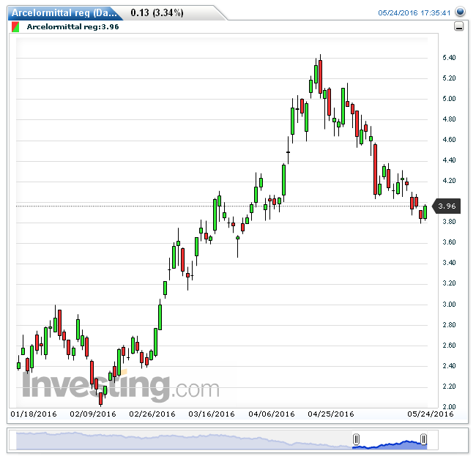The width and height of the screenshot is (476, 459).
Task: Click the 05/24/2016 17:35:41 timestamp
Action: 414,12
